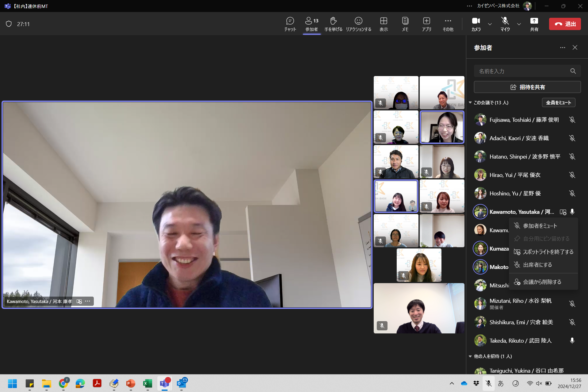588x392 pixels.
Task: Open more options (その他) in toolbar
Action: (x=448, y=24)
